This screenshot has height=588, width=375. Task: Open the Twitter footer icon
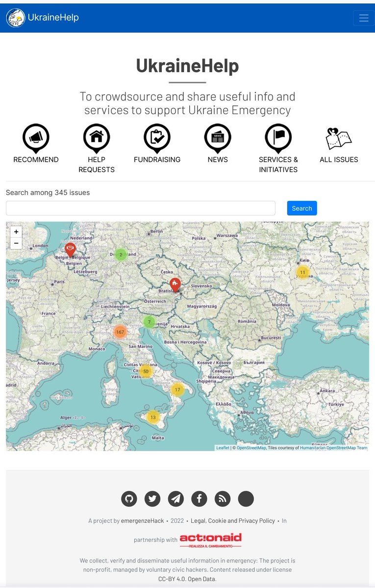coord(152,499)
